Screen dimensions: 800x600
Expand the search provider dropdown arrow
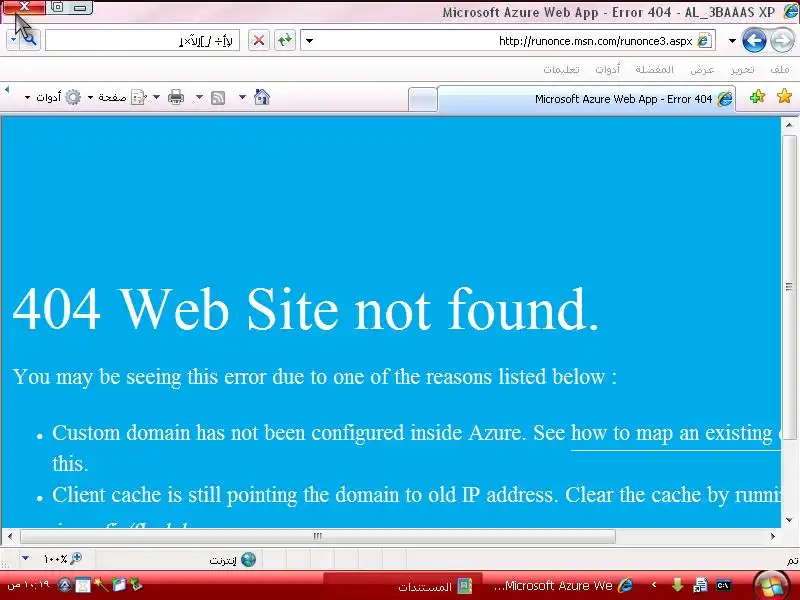click(13, 40)
